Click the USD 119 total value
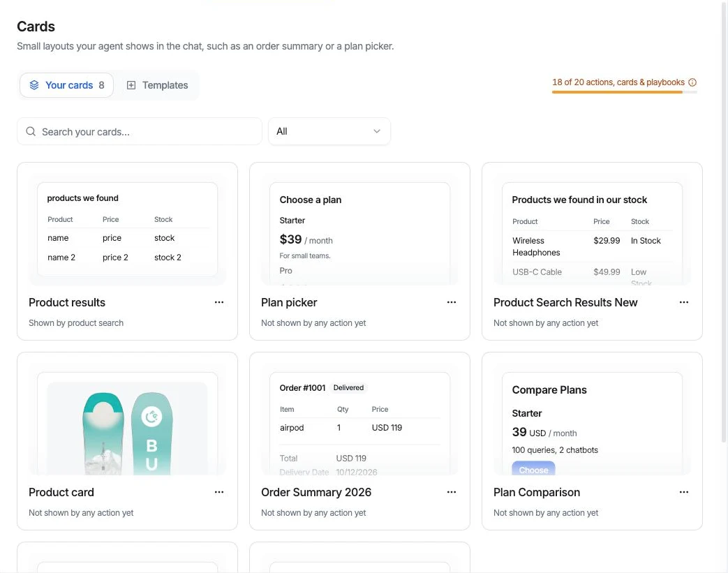Screen dimensions: 728x573 pyautogui.click(x=351, y=459)
